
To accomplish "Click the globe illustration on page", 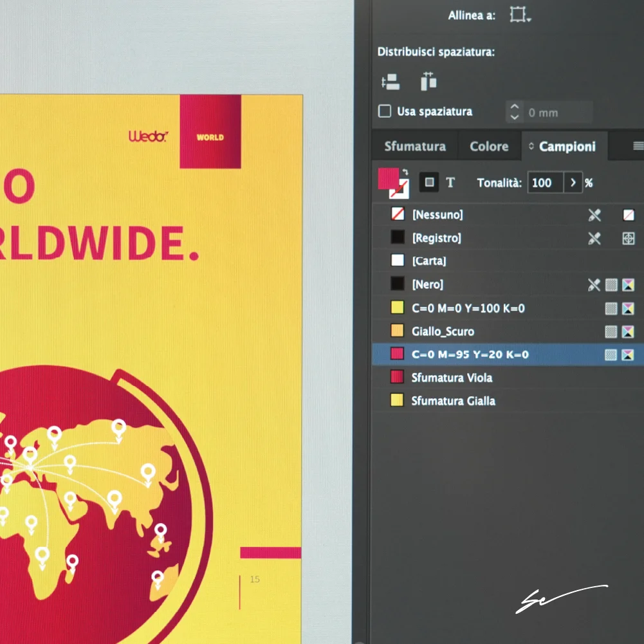I will coord(106,504).
